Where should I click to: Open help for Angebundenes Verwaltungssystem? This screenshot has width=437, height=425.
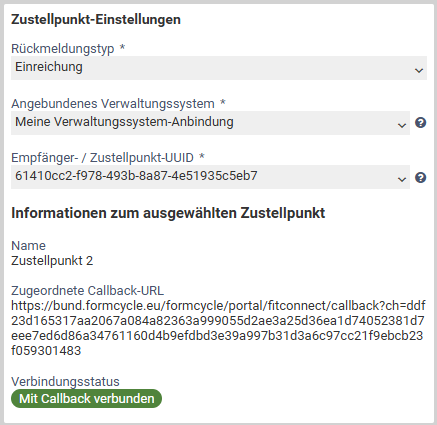420,123
